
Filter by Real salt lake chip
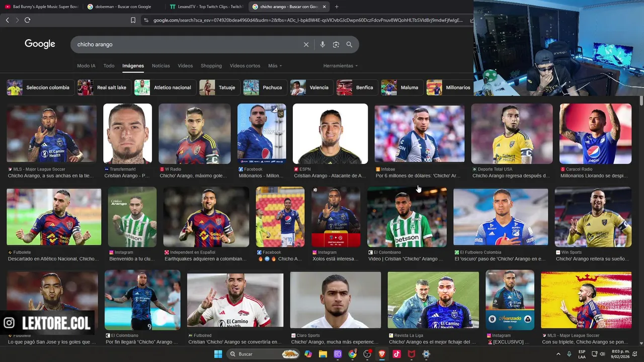coord(104,87)
